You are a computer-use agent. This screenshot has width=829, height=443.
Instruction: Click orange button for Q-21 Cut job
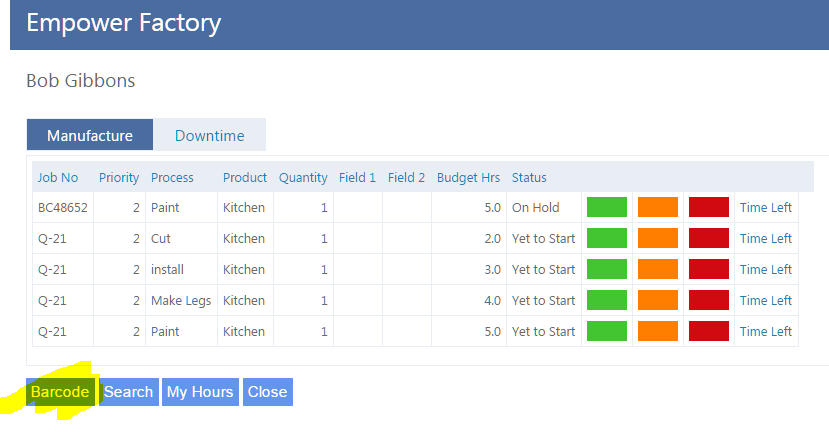point(657,239)
